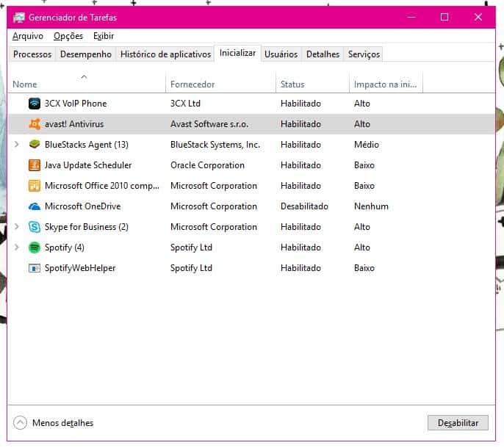Viewport: 504px width, 448px height.
Task: Click the Task Manager title bar icon
Action: 19,18
